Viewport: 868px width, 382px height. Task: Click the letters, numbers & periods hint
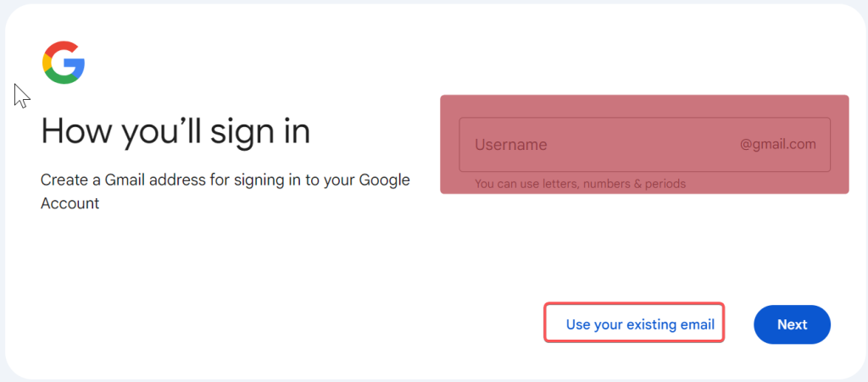[x=580, y=184]
